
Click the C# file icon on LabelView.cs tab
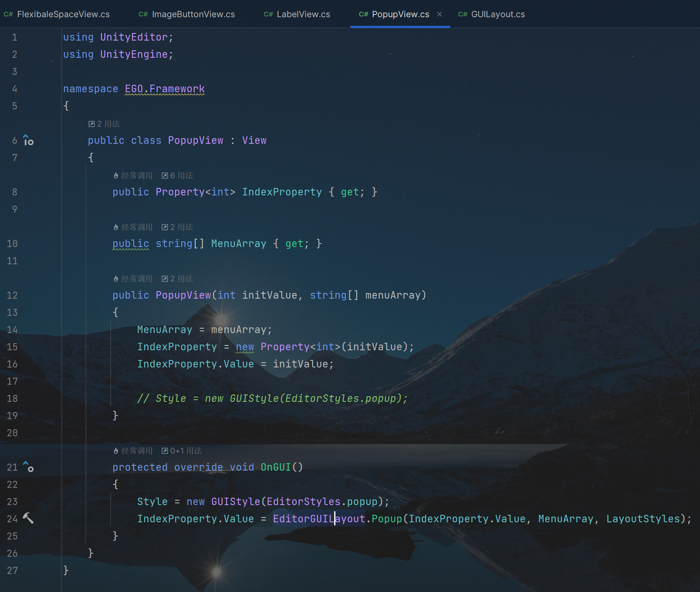(x=268, y=14)
